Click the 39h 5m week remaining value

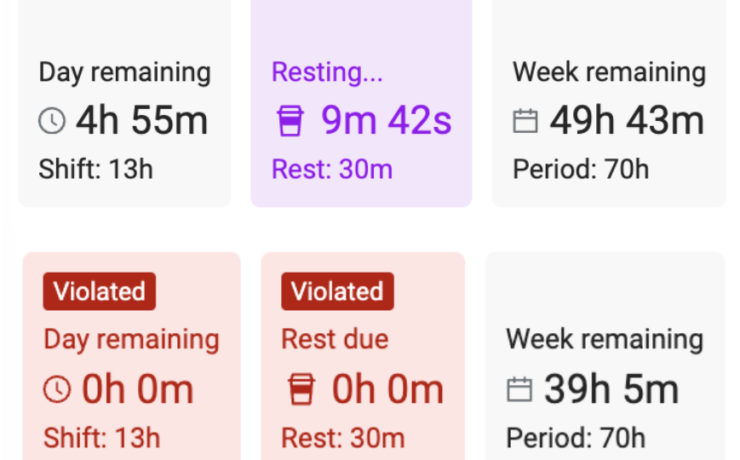click(611, 389)
